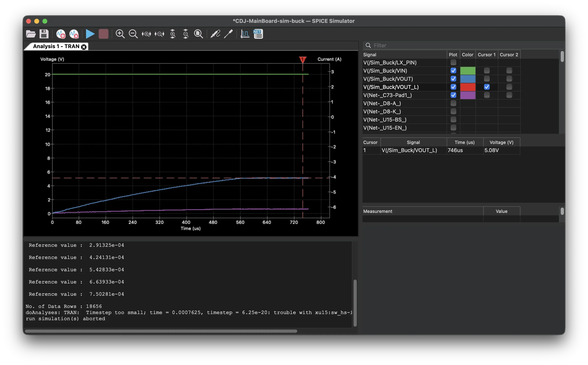This screenshot has height=365, width=588.
Task: Change blue color swatch for VOUT
Action: pyautogui.click(x=468, y=79)
